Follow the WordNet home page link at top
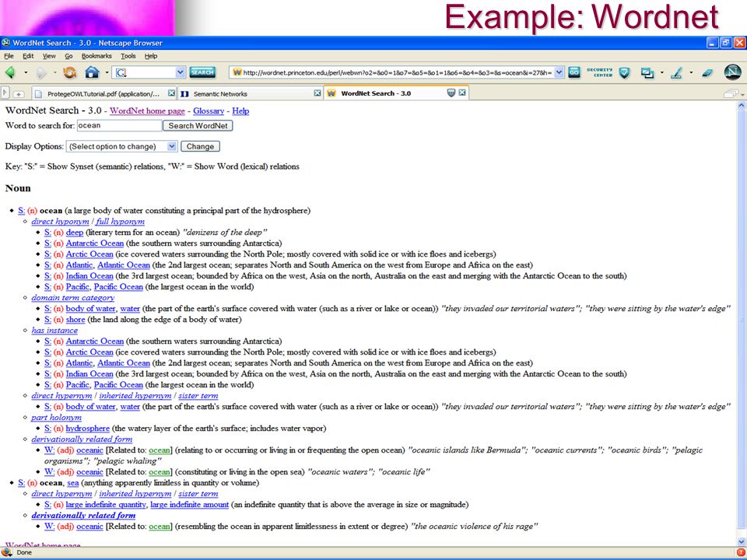This screenshot has height=560, width=747. click(147, 111)
